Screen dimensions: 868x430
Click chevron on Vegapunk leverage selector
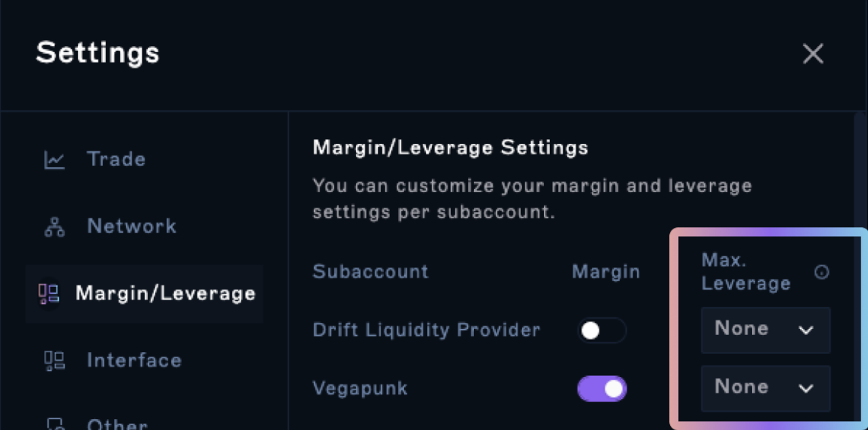pyautogui.click(x=806, y=389)
